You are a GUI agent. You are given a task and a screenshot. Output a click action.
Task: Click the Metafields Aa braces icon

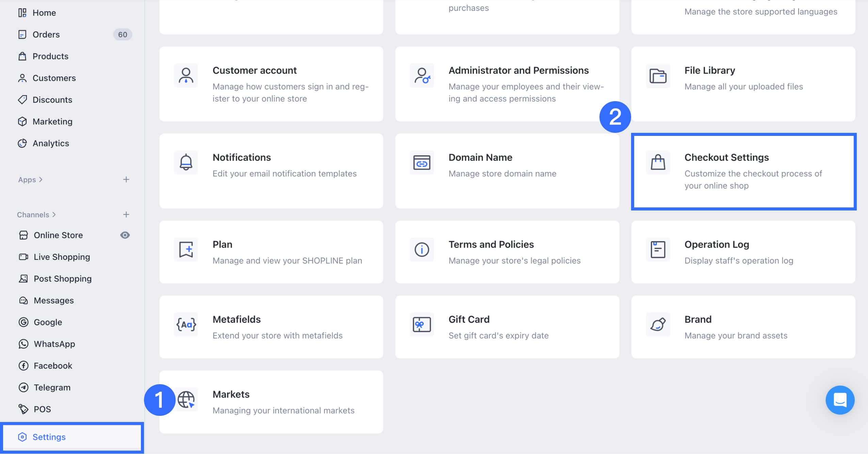coord(186,324)
